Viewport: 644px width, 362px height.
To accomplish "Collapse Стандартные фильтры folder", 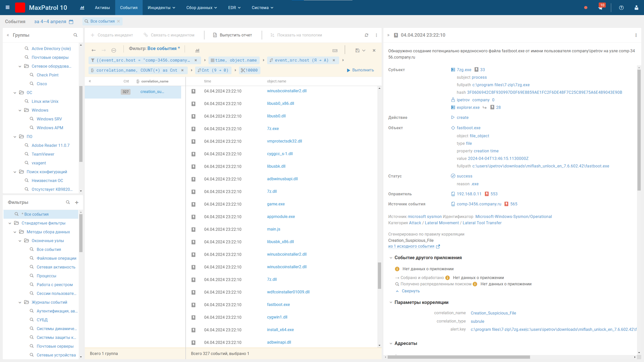I will tap(10, 223).
